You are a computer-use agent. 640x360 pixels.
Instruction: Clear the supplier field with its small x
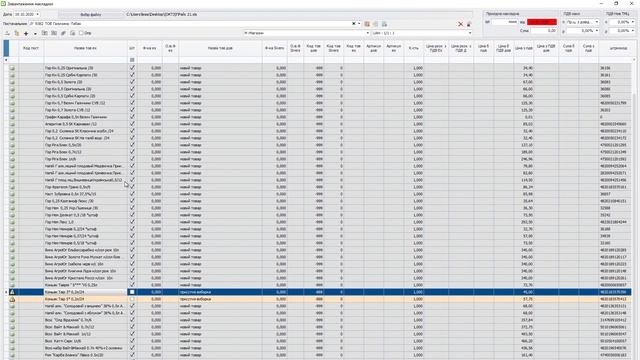tap(353, 24)
